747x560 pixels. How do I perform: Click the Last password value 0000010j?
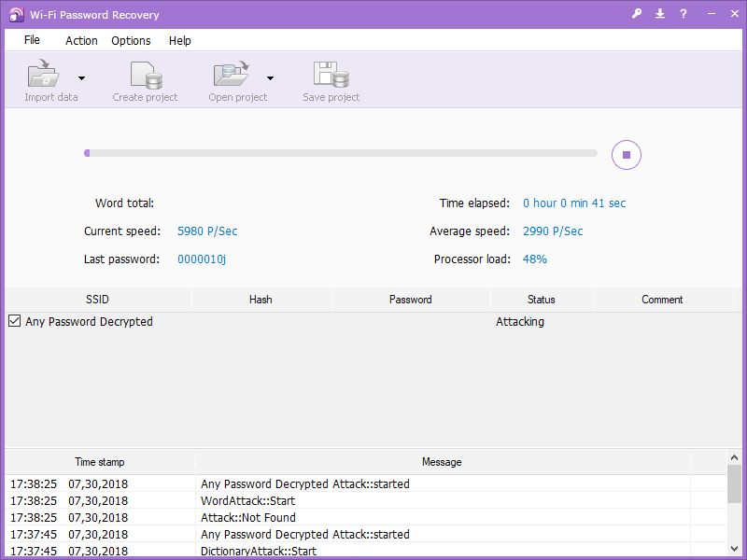pos(204,259)
